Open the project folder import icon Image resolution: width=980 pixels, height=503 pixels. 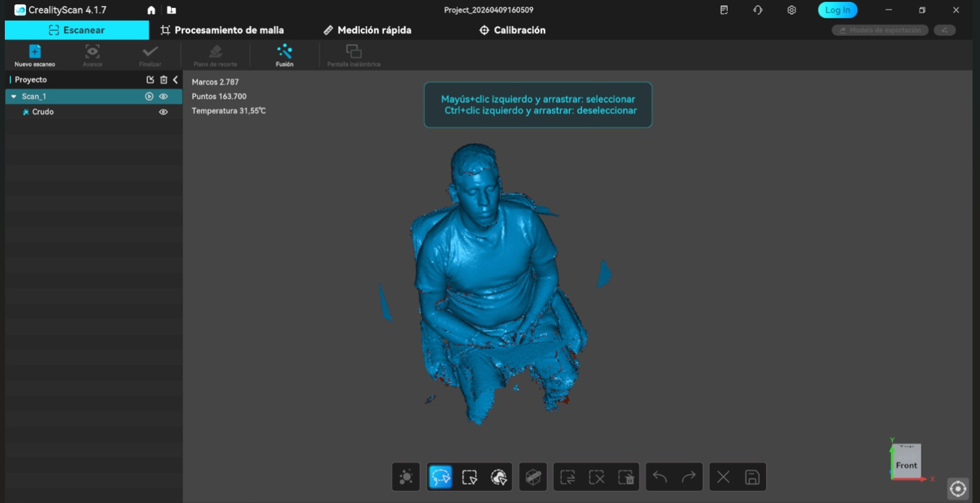pos(172,10)
